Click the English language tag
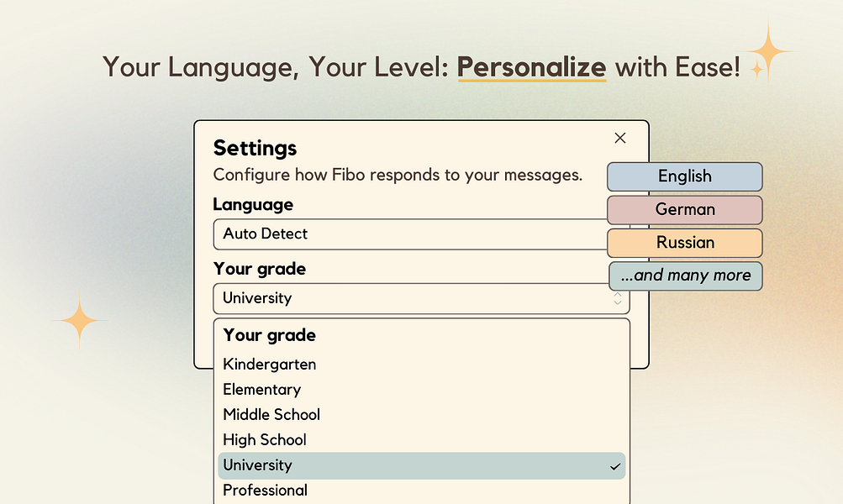The width and height of the screenshot is (843, 504). (684, 176)
